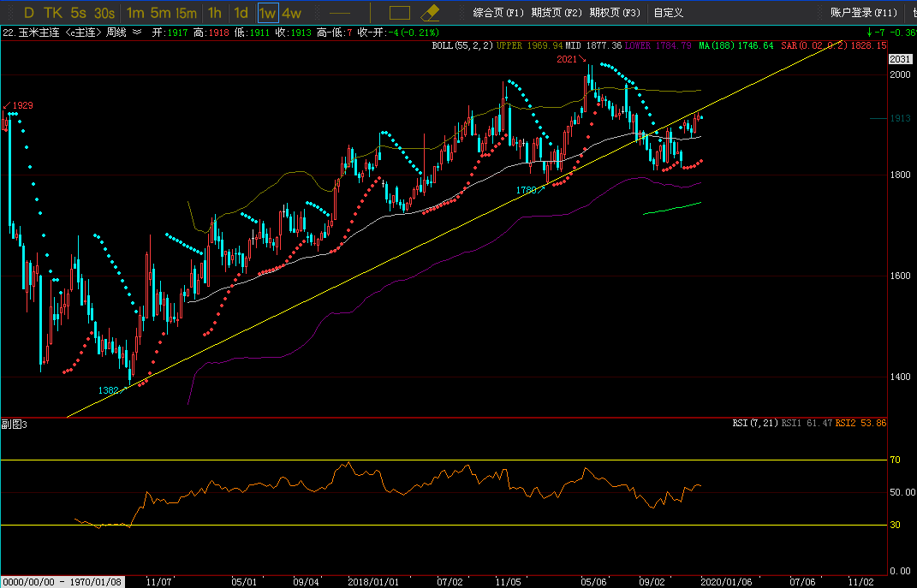
Task: Select the D daily period button
Action: click(x=28, y=12)
